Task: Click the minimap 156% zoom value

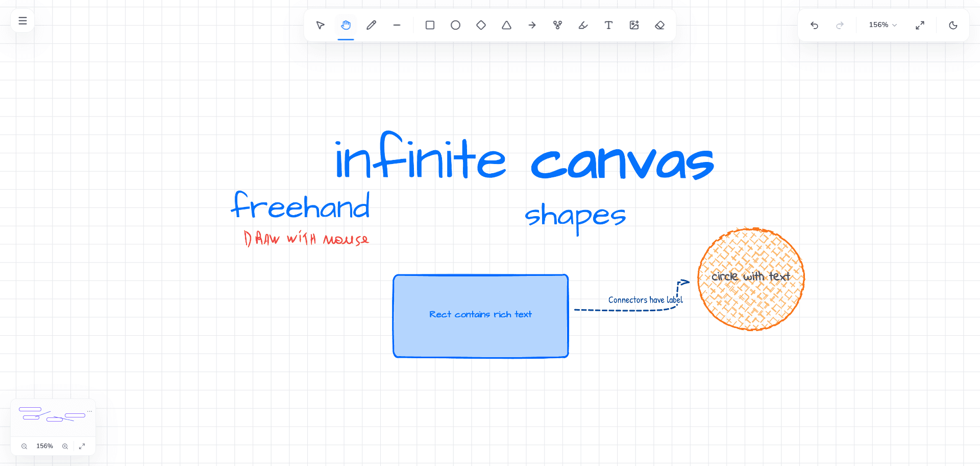Action: 44,446
